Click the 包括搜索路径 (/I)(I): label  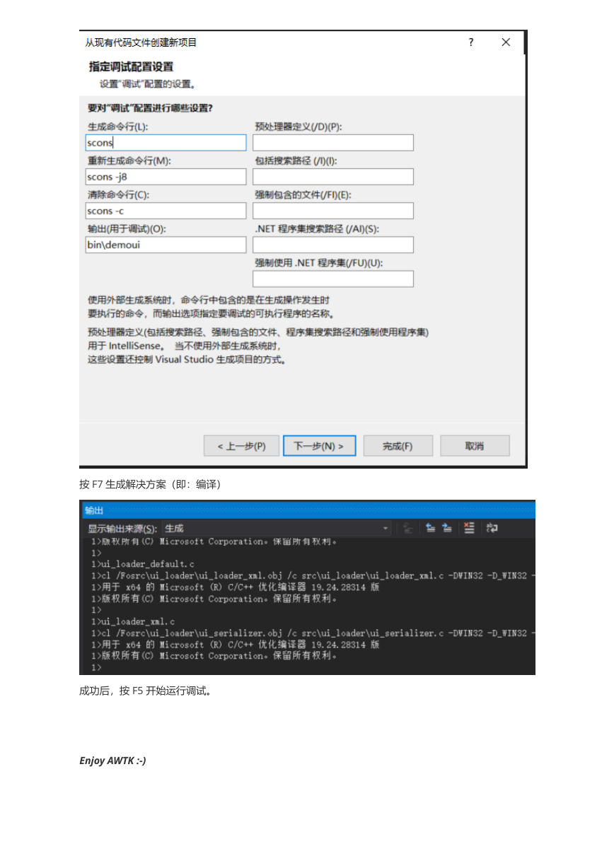coord(296,160)
